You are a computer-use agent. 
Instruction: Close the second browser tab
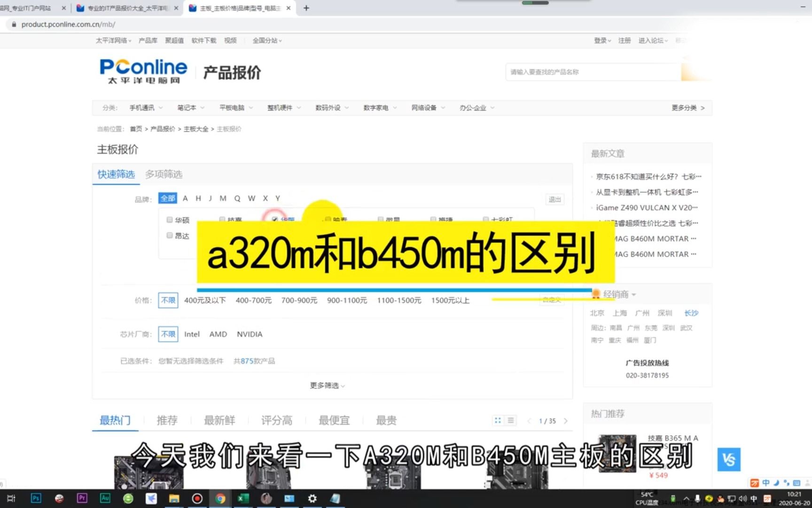(176, 8)
